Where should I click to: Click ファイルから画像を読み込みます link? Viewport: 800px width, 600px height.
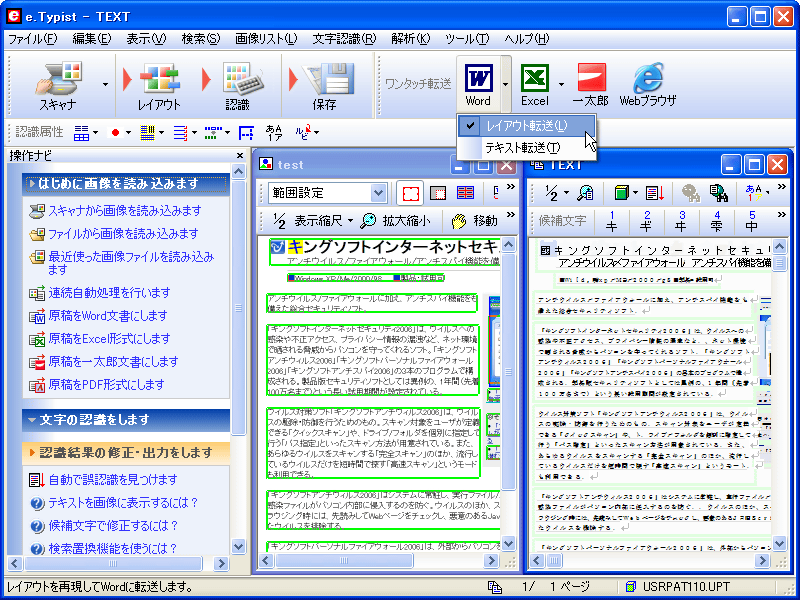123,234
